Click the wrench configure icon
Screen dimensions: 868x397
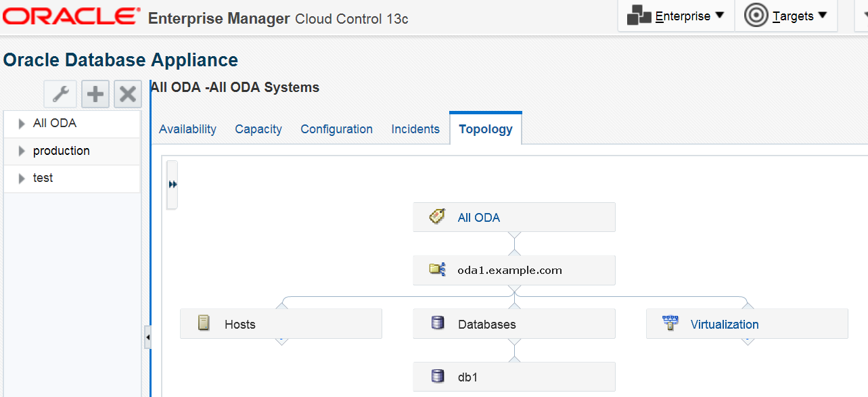(x=60, y=94)
